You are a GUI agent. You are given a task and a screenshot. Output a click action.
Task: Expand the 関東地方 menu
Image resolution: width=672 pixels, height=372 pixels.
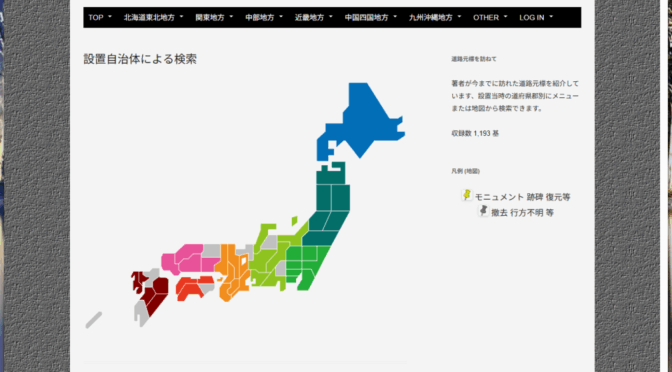[x=214, y=18]
